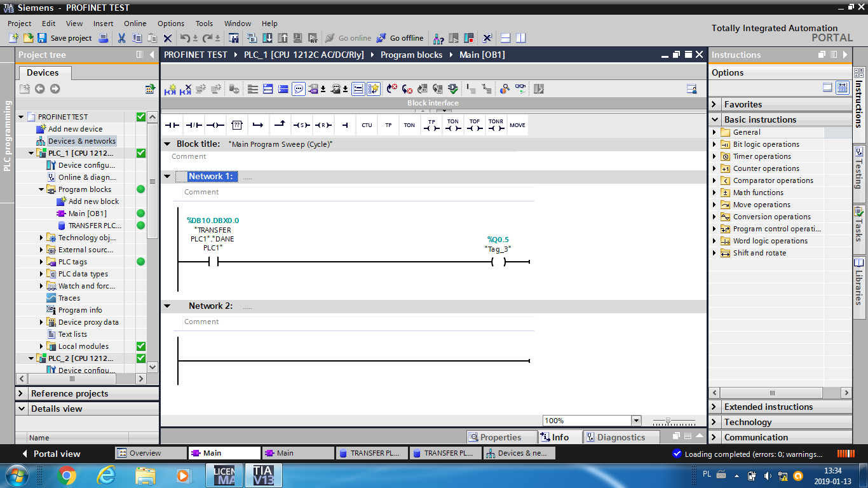
Task: Print using the toolbar printer icon
Action: 104,38
